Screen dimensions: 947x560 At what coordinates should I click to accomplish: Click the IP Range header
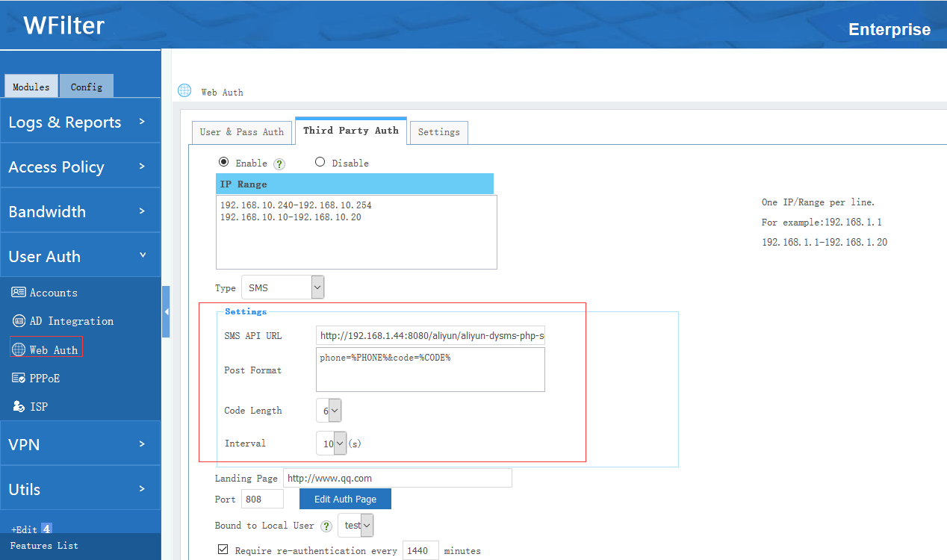355,184
